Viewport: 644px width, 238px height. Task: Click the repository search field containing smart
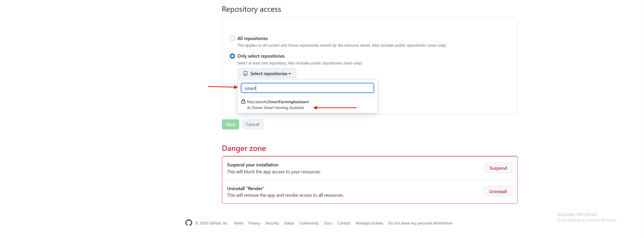pyautogui.click(x=307, y=88)
